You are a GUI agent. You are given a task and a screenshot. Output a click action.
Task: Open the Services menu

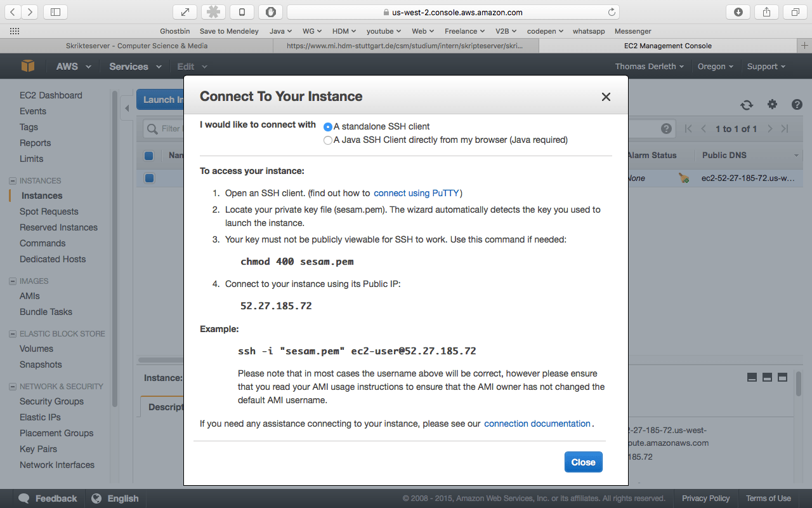(x=134, y=66)
